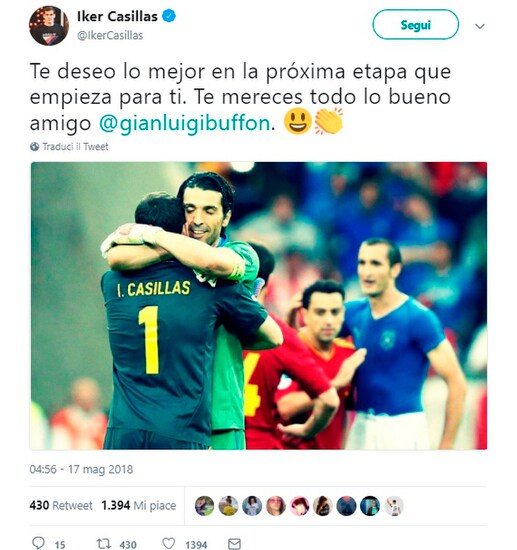Follow the account with Segui button
This screenshot has height=550, width=517.
tap(416, 25)
